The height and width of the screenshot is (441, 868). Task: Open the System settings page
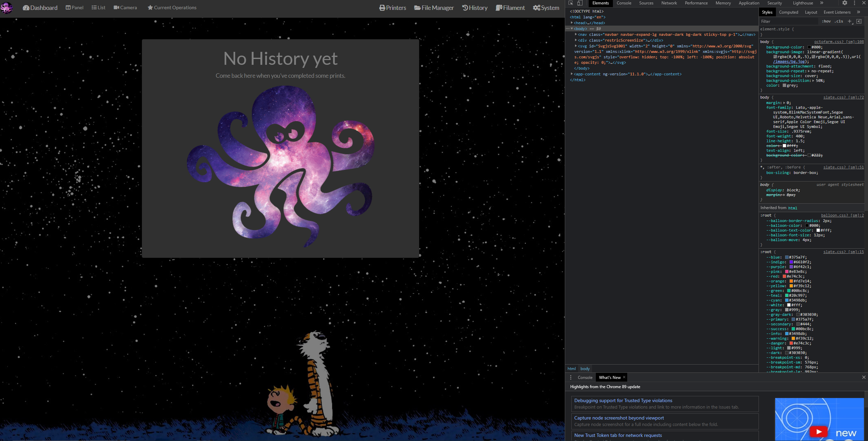[546, 8]
